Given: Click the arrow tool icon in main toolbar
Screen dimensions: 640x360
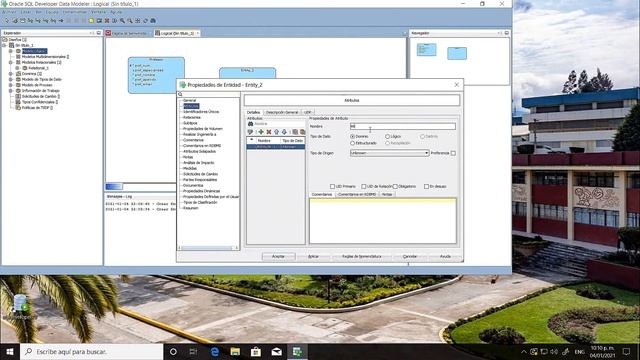Looking at the screenshot, I should coord(61,21).
